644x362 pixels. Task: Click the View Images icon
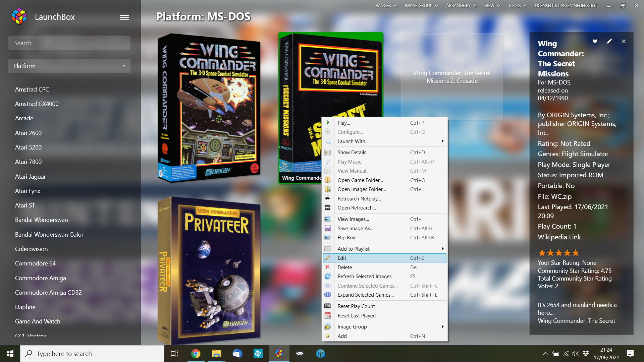[x=328, y=219]
